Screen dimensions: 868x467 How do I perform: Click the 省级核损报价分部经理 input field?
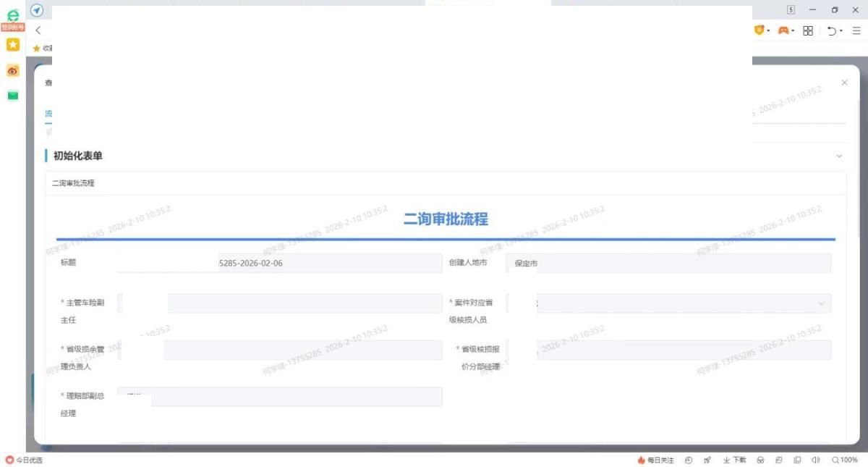684,350
